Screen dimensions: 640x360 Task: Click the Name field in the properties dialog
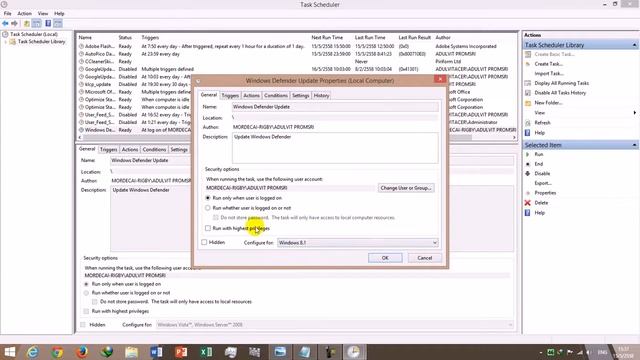(x=335, y=107)
